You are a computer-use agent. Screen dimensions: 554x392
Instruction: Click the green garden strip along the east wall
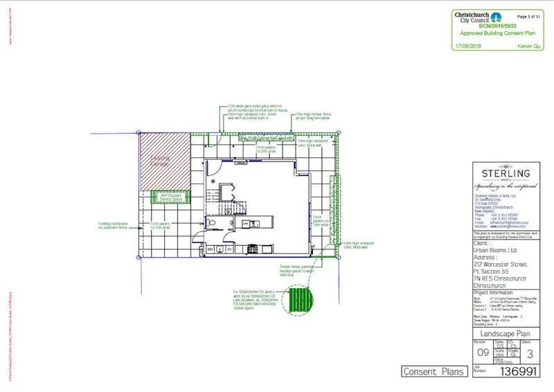coord(334,210)
